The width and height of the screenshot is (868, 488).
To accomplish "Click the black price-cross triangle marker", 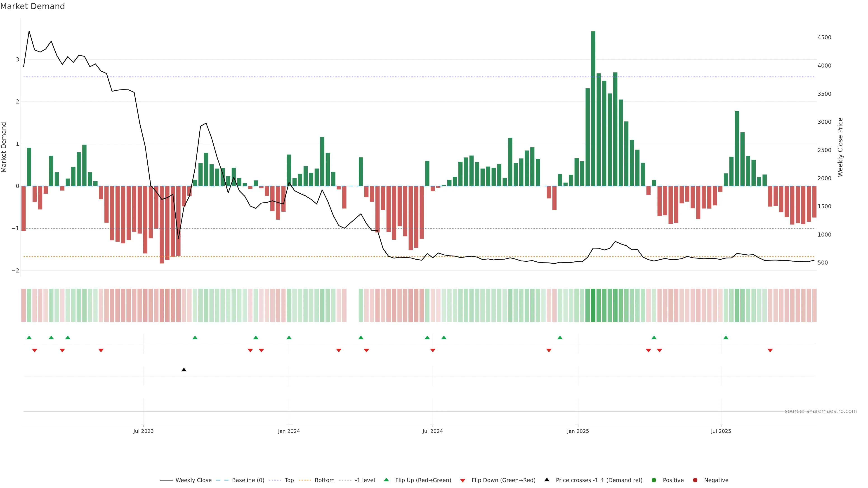I will (184, 370).
